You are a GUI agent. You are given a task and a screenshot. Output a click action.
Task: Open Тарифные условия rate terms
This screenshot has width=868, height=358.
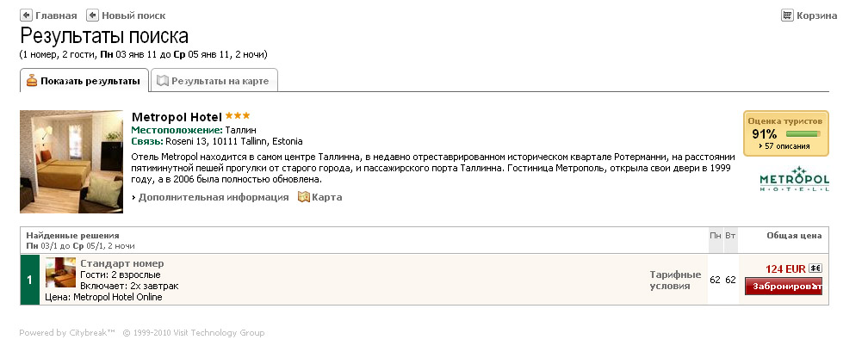(x=675, y=280)
